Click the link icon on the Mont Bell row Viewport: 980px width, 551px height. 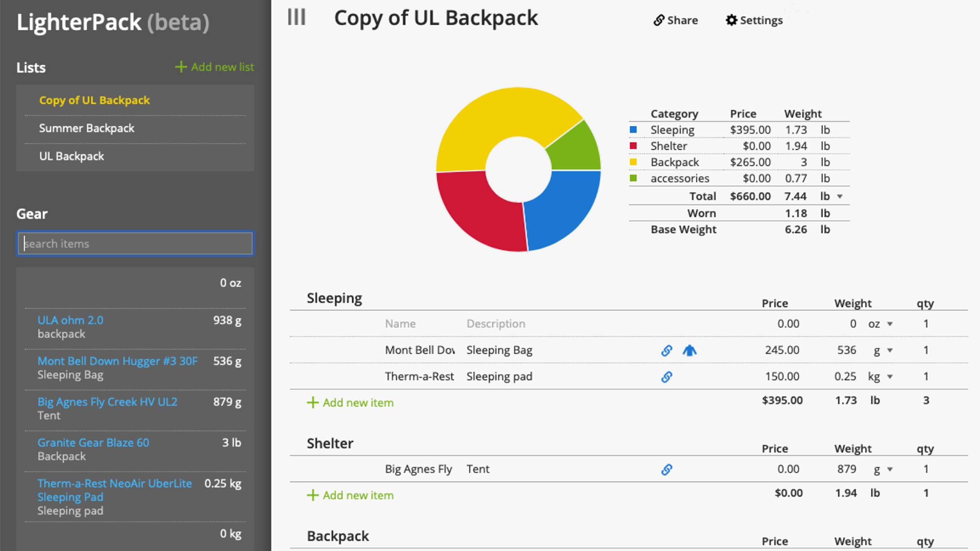point(666,350)
